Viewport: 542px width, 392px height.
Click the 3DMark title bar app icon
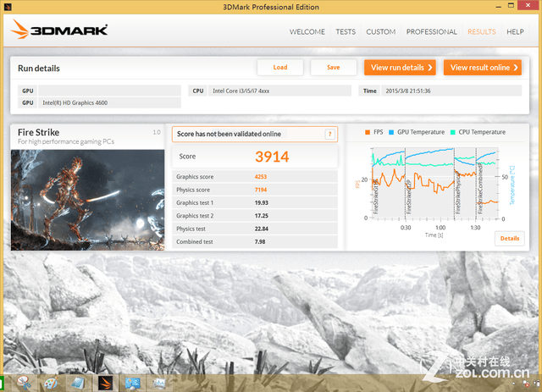8,7
